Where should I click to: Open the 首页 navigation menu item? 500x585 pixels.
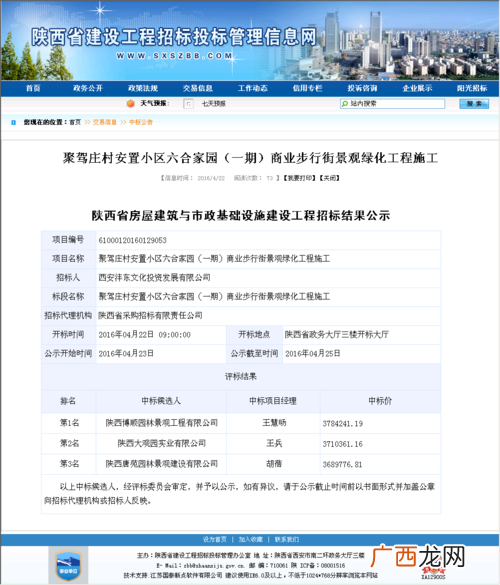pyautogui.click(x=33, y=88)
